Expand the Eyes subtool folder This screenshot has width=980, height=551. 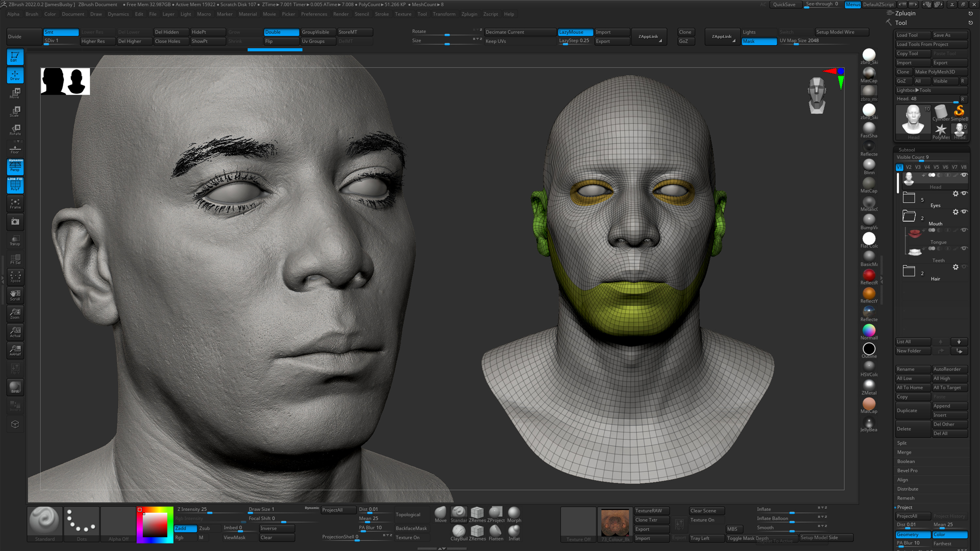[x=909, y=198]
